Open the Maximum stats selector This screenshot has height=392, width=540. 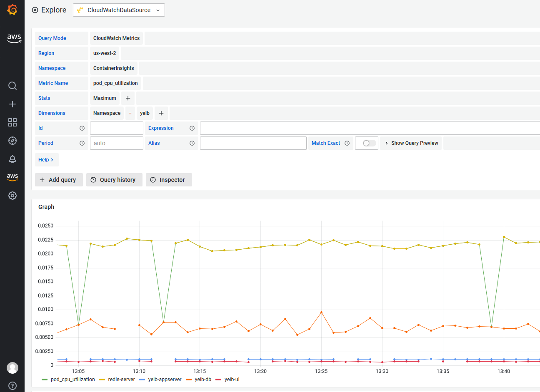click(x=105, y=98)
